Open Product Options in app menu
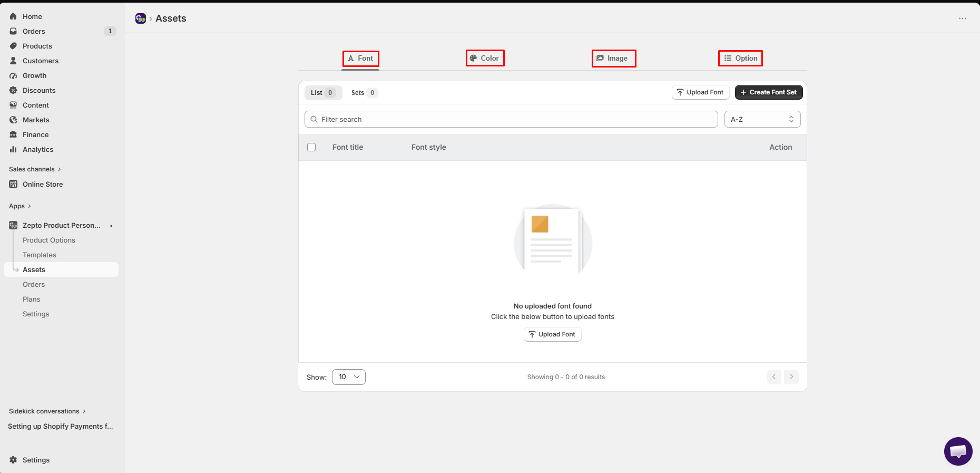Screen dimensions: 980x473 point(49,240)
